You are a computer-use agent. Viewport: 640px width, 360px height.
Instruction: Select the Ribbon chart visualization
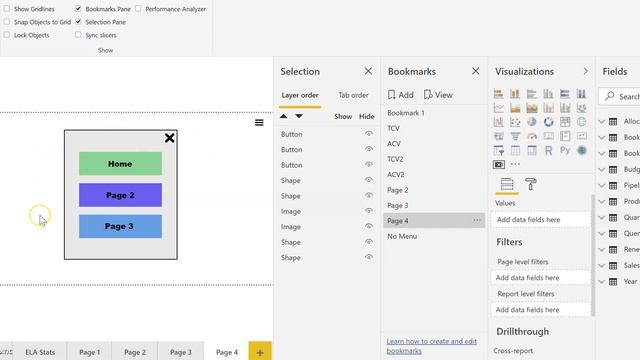tap(582, 108)
